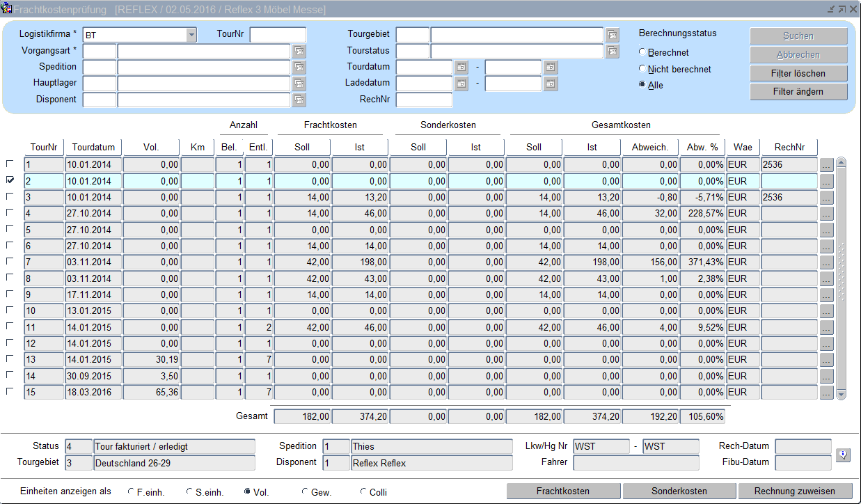Click scrollbar down arrow in tour table

(842, 394)
